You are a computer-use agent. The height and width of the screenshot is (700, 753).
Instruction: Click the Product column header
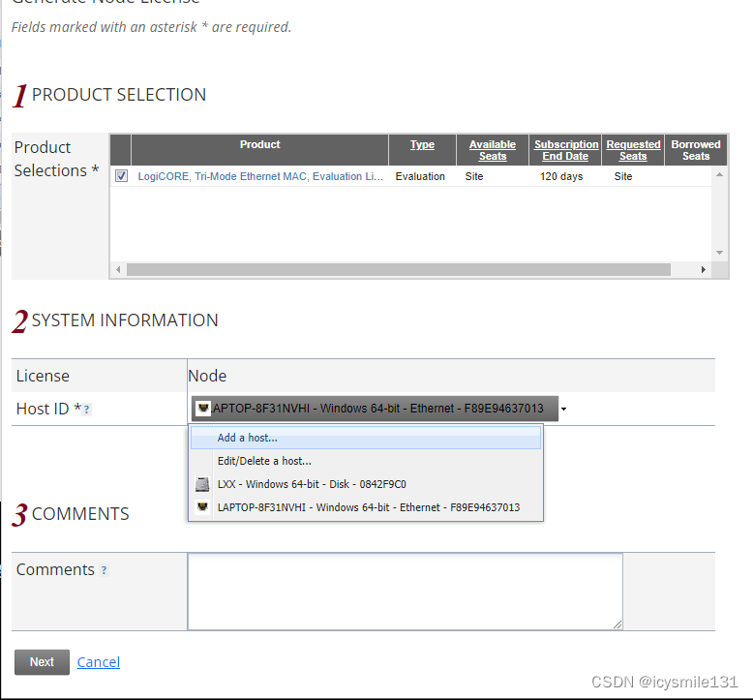pyautogui.click(x=259, y=144)
